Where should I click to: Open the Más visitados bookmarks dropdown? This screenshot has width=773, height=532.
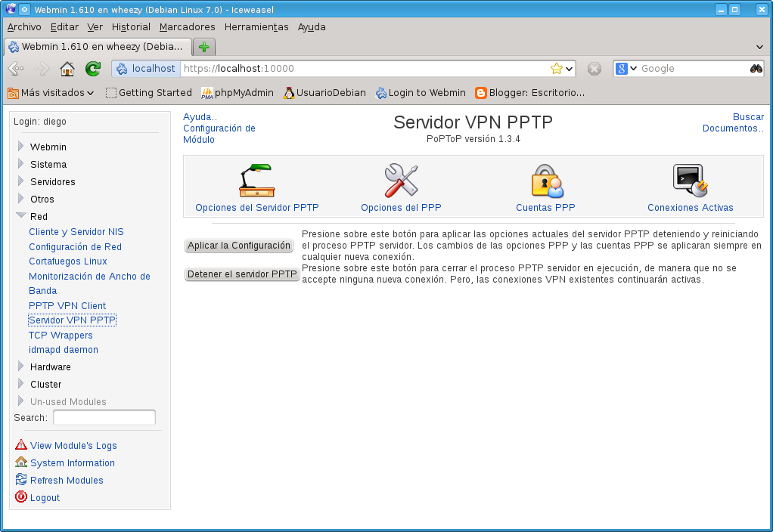pos(51,93)
